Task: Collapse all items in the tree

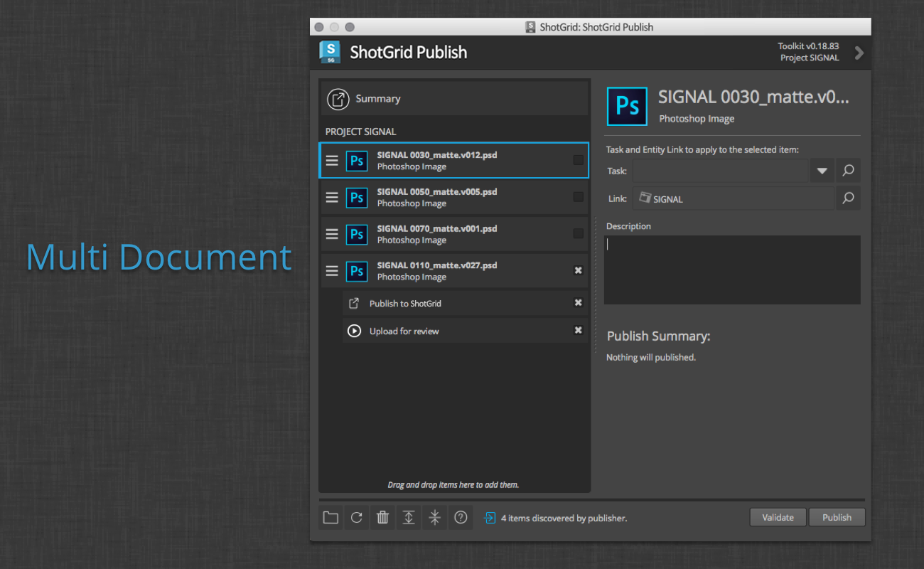Action: (x=435, y=518)
